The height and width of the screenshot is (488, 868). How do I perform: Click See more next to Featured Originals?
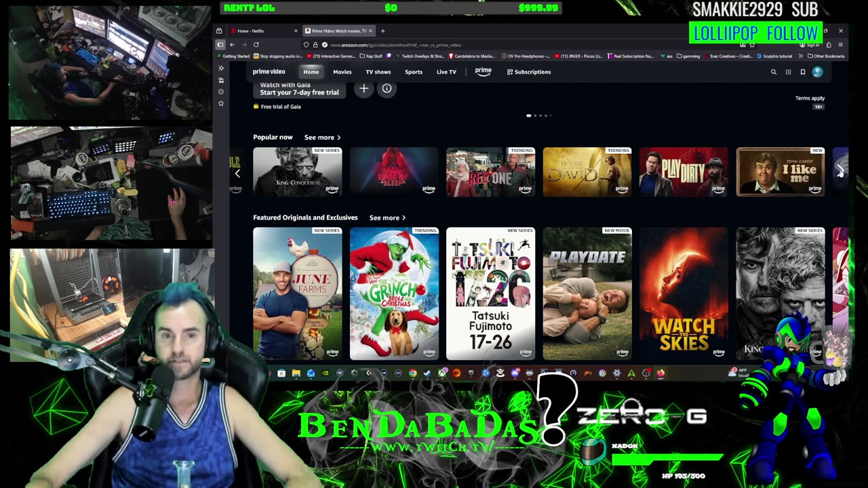[387, 218]
